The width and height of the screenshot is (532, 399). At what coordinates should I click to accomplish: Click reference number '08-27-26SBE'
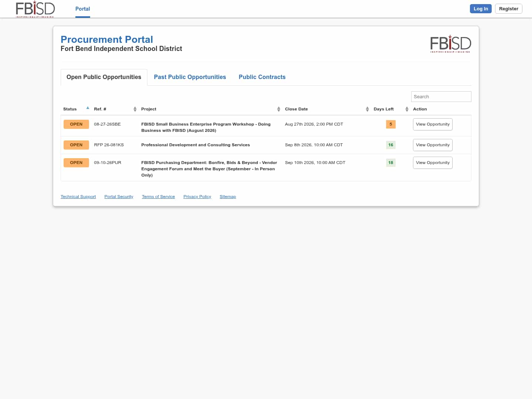point(108,124)
